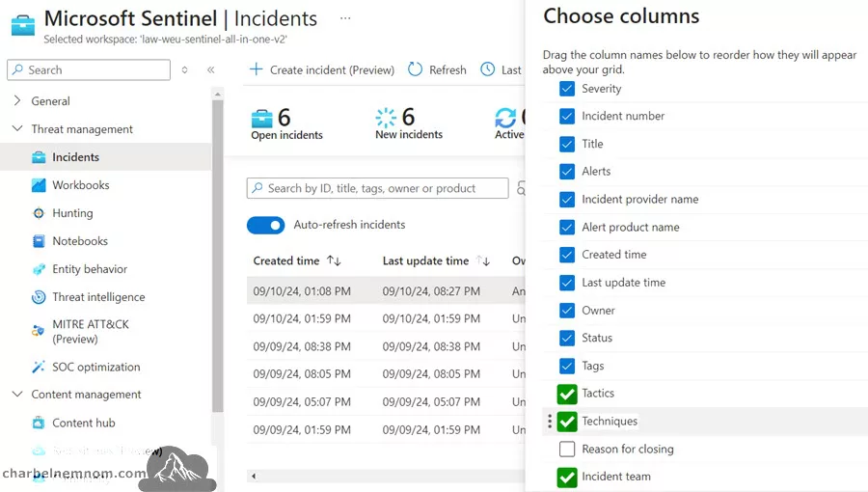Click the Microsoft Sentinel logo icon

23,25
